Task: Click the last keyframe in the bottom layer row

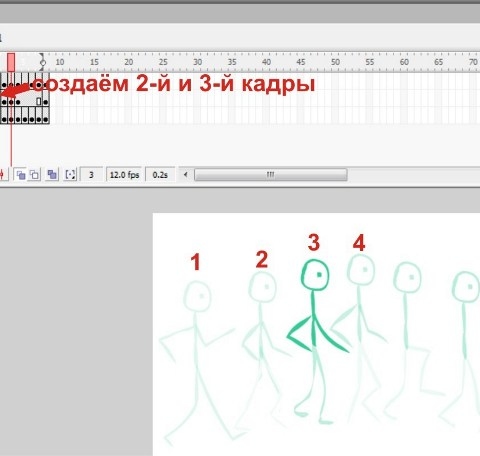Action: pos(46,119)
